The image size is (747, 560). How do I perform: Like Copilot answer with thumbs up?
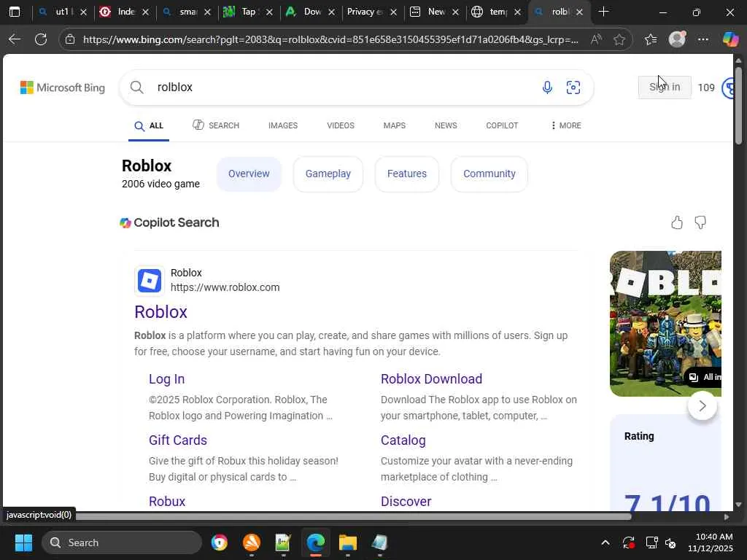(677, 222)
